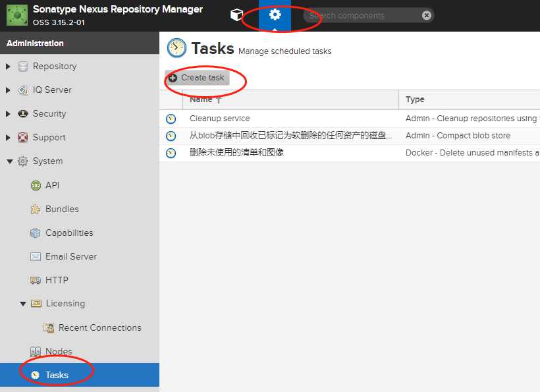Collapse the Licensing tree node
Viewport: 540px width, 392px height.
pyautogui.click(x=23, y=304)
